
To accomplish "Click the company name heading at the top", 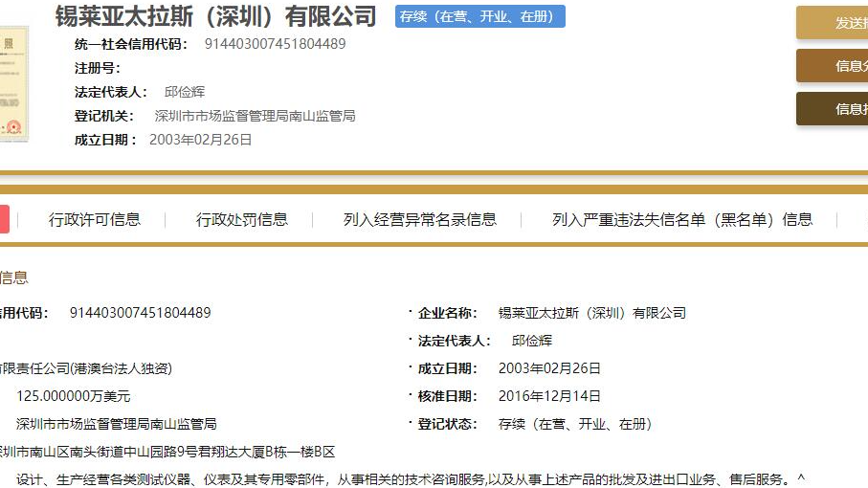I will (215, 16).
